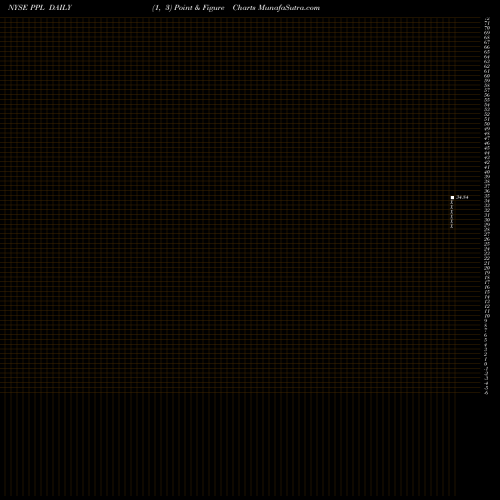Click the white current price marker square
Image resolution: width=500 pixels, height=500 pixels.
click(452, 197)
